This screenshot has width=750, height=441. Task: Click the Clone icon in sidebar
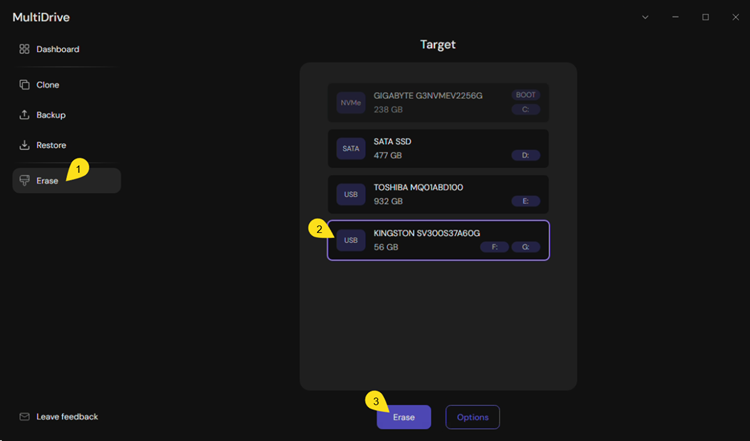(25, 85)
